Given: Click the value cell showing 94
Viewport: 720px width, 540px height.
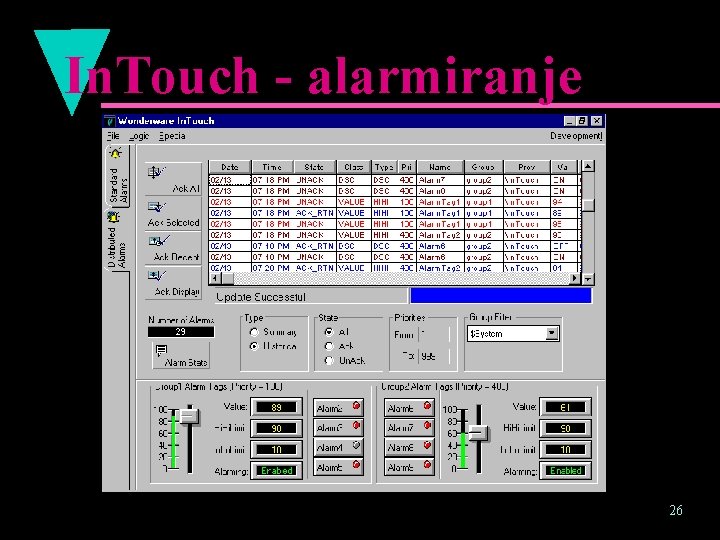Looking at the screenshot, I should pyautogui.click(x=563, y=202).
